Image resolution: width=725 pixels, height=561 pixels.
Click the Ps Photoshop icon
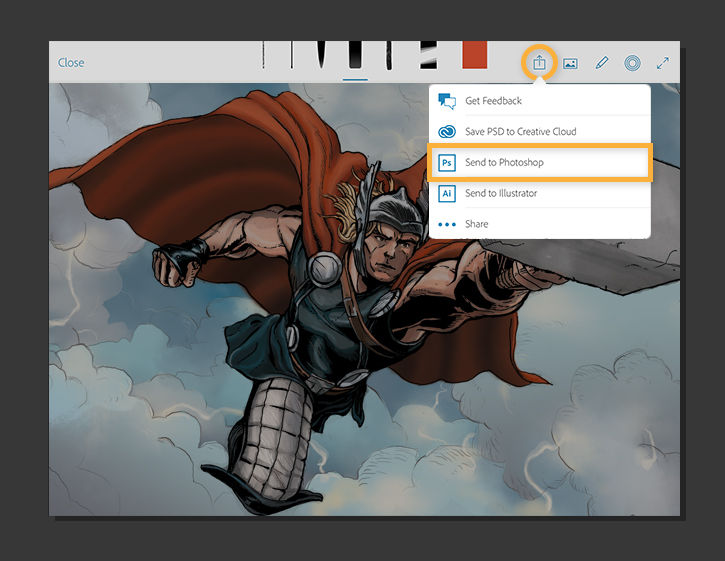(447, 162)
